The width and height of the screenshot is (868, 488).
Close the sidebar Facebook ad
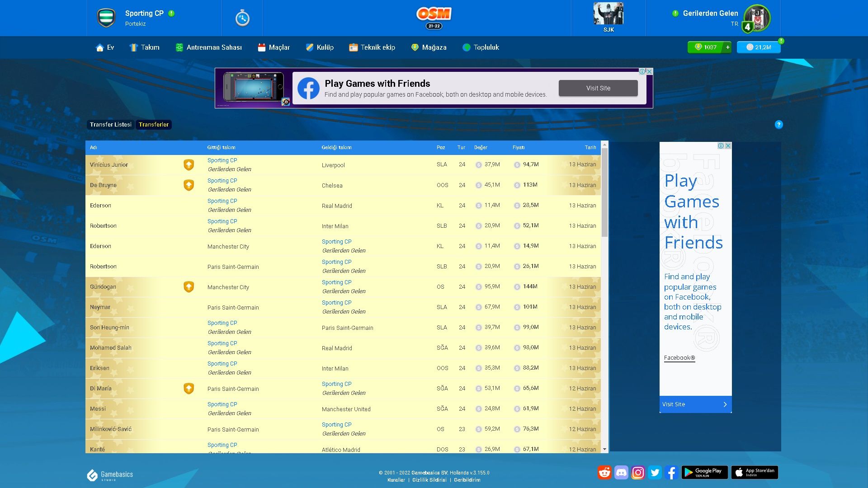coord(728,145)
